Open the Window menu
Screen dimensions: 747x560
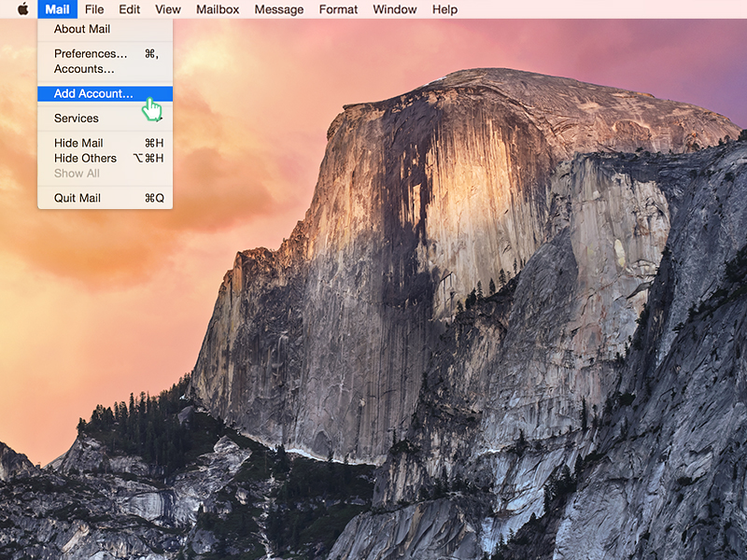click(395, 9)
